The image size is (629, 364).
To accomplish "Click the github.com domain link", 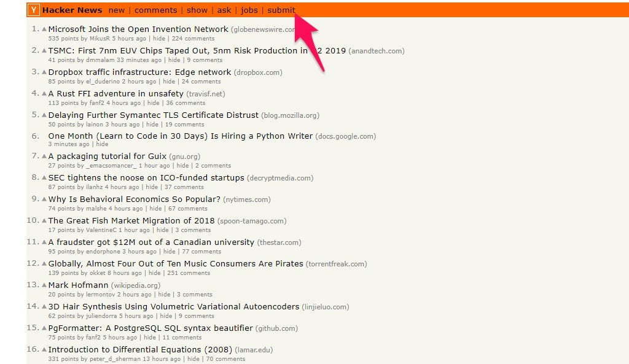I will [x=276, y=328].
